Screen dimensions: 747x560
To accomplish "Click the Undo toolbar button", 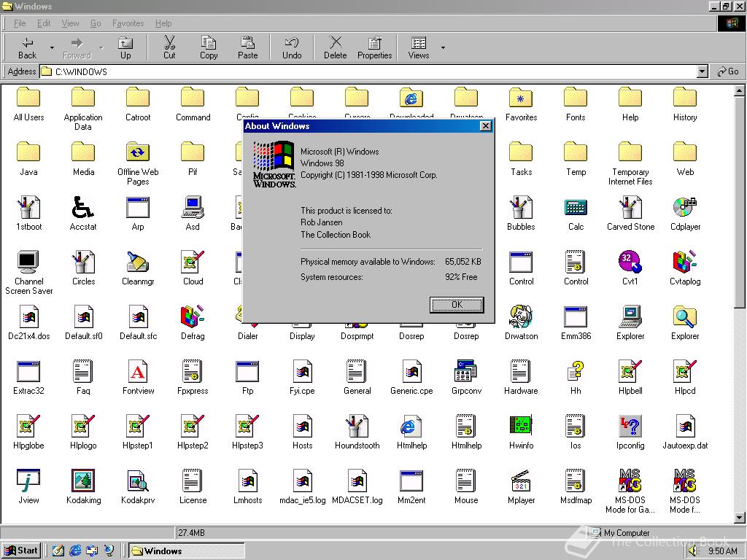I will click(x=292, y=47).
